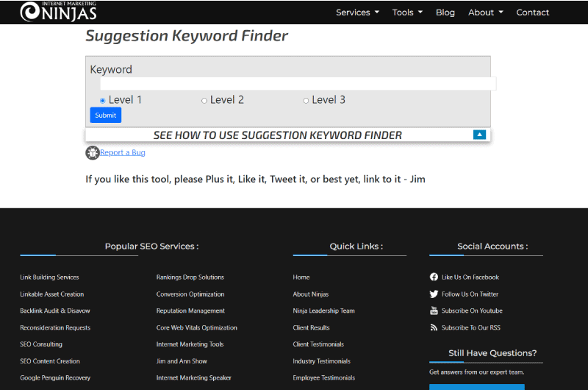The image size is (588, 390).
Task: Open Employee Testimonials link
Action: tap(323, 377)
